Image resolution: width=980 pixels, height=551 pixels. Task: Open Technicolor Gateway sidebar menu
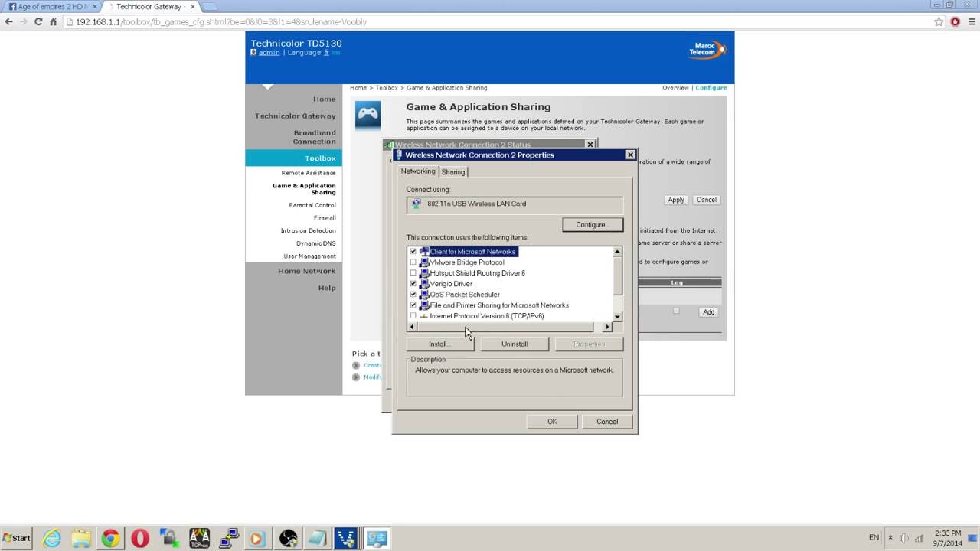coord(296,116)
